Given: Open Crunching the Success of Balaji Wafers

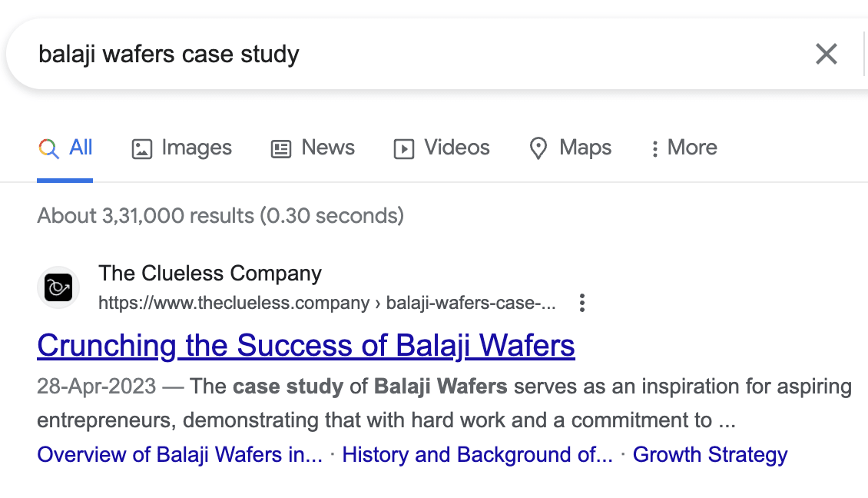Looking at the screenshot, I should [x=306, y=346].
